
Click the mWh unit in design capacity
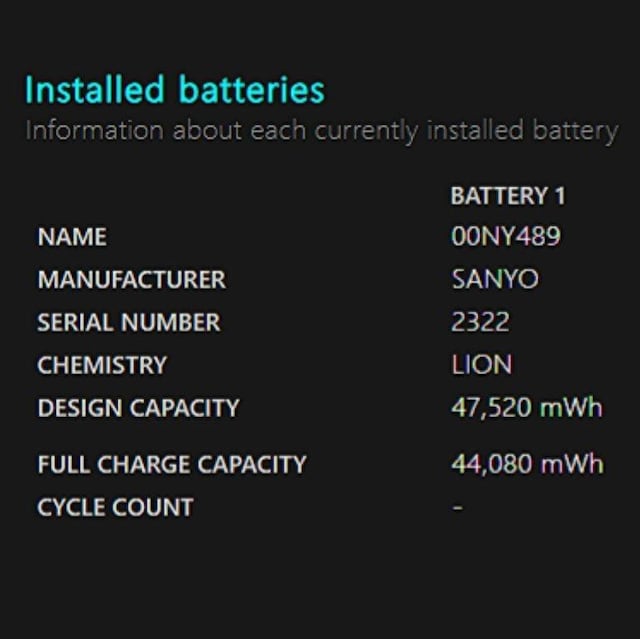(x=571, y=407)
